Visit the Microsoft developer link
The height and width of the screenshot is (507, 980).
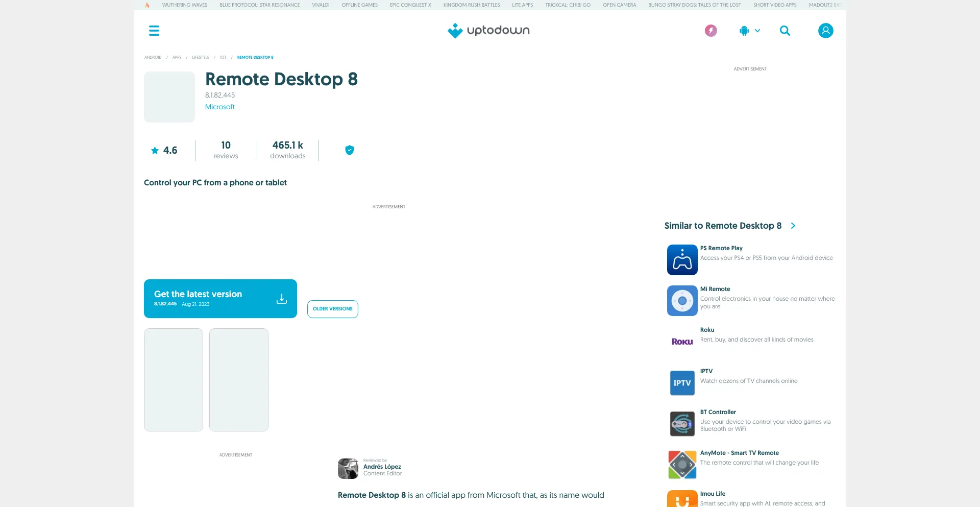pos(220,107)
